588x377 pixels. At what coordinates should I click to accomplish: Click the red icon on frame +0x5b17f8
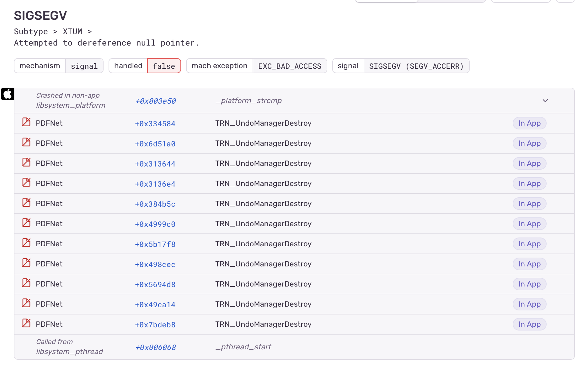(x=26, y=243)
